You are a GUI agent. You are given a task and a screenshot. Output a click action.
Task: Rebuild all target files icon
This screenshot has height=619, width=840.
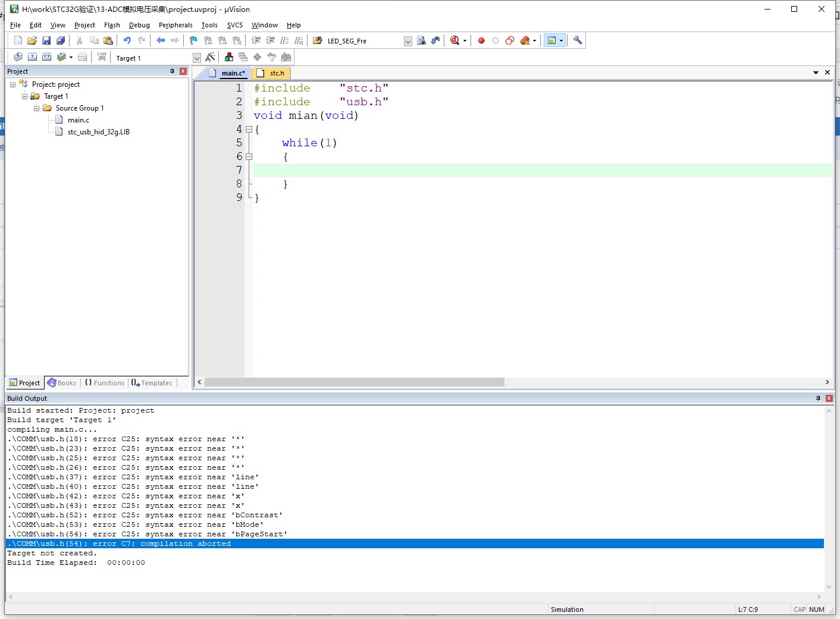(x=46, y=57)
